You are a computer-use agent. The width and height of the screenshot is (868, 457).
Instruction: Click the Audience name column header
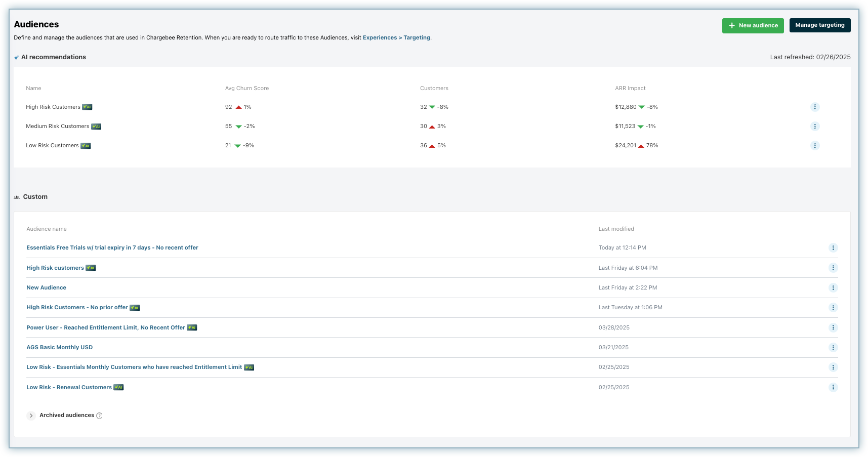[47, 229]
